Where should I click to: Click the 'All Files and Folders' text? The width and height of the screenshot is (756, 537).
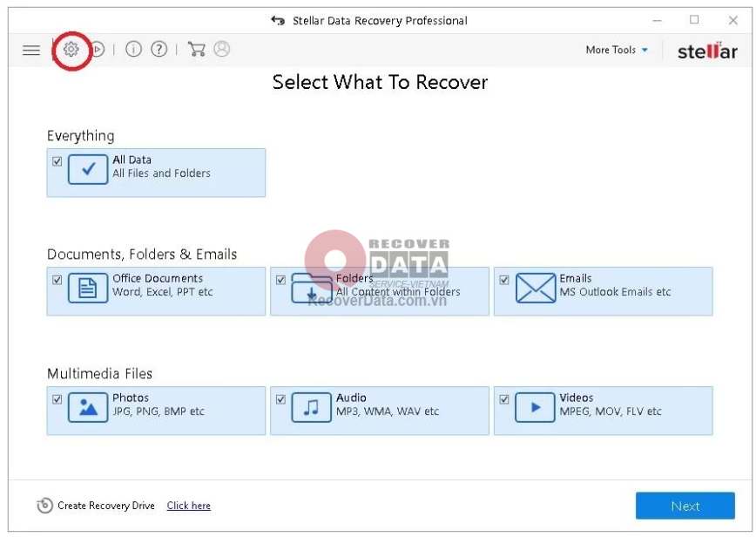161,173
